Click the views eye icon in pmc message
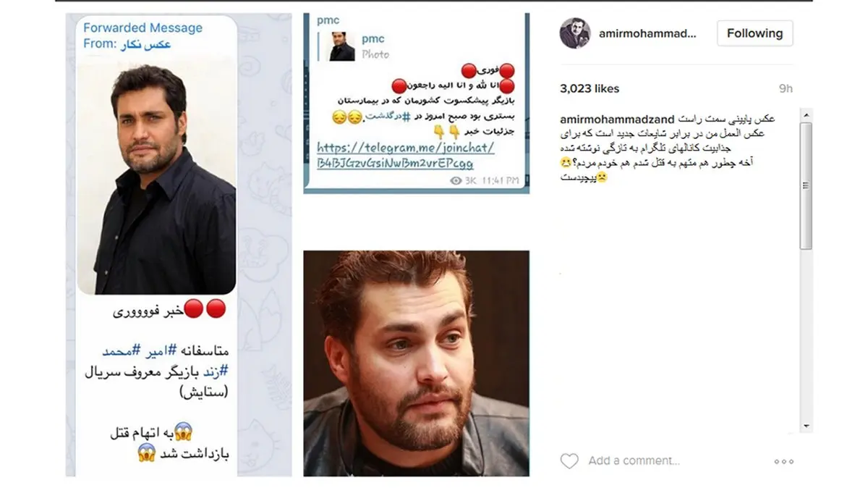This screenshot has height=488, width=868. coord(456,180)
